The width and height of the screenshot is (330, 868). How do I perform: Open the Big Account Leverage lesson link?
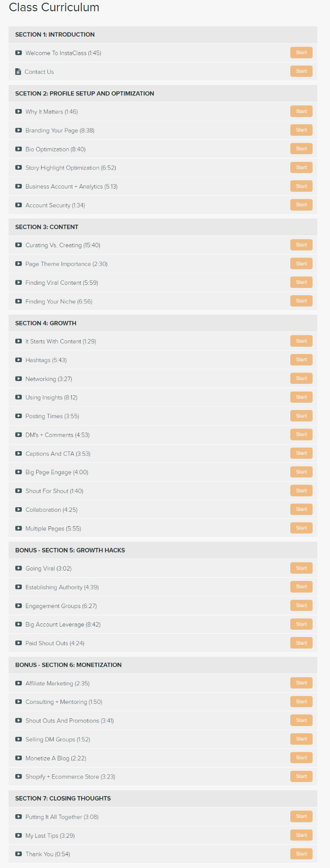[63, 624]
